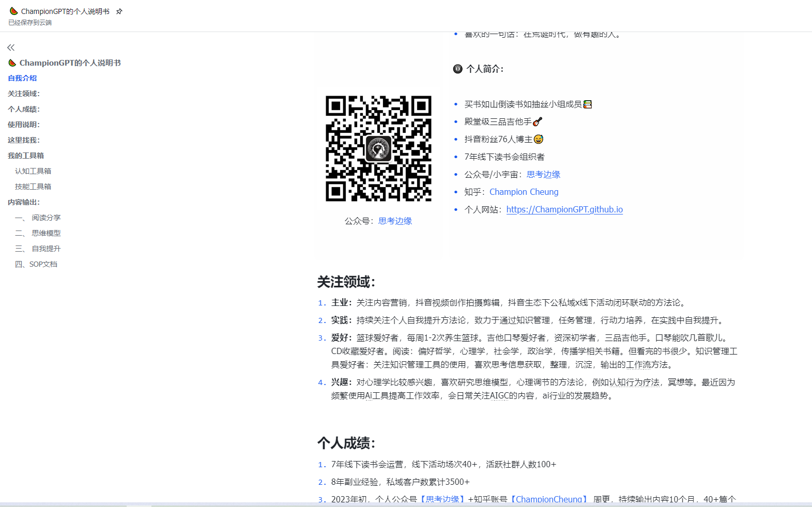Open https://ChampionGPT.github.io website link

pos(564,209)
